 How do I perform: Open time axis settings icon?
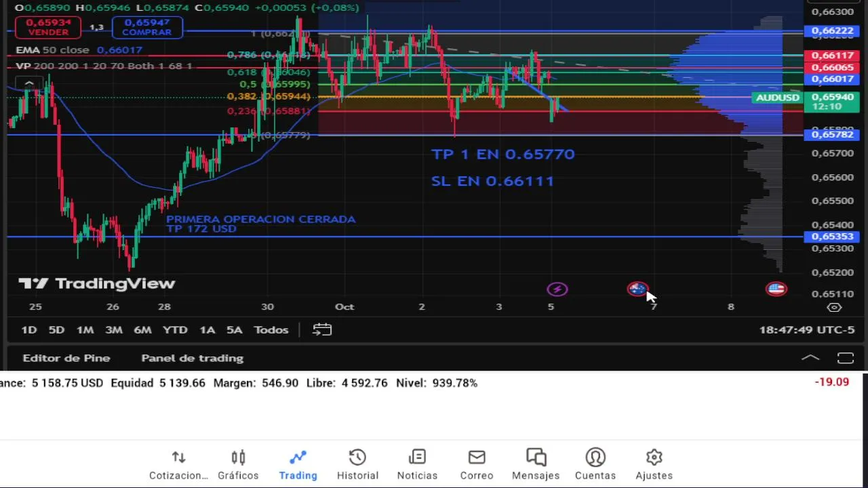835,307
